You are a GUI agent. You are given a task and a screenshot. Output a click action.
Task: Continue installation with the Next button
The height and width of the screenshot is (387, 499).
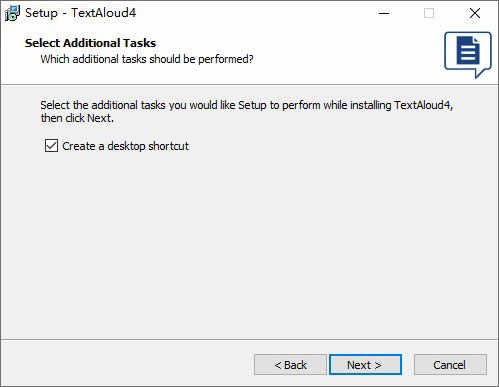(365, 365)
